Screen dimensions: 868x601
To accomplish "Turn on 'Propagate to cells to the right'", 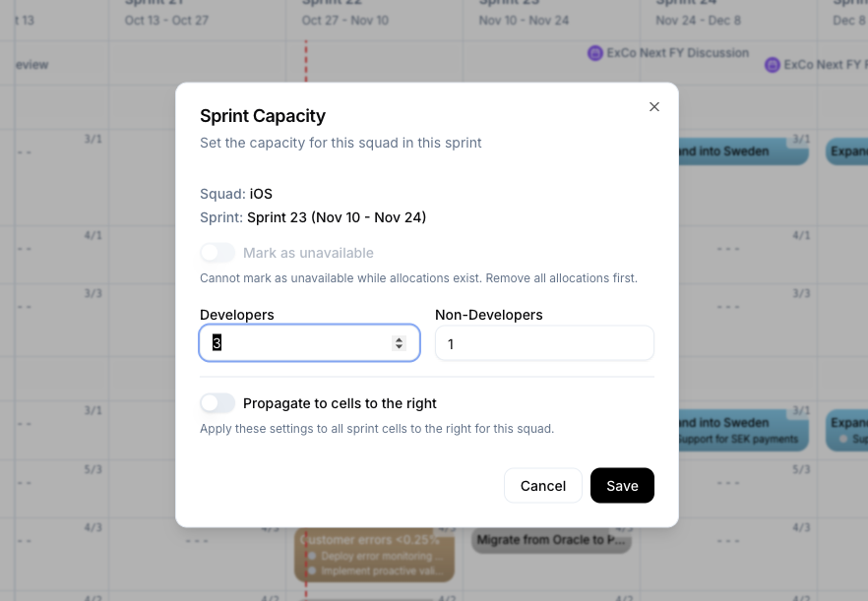I will pyautogui.click(x=217, y=402).
